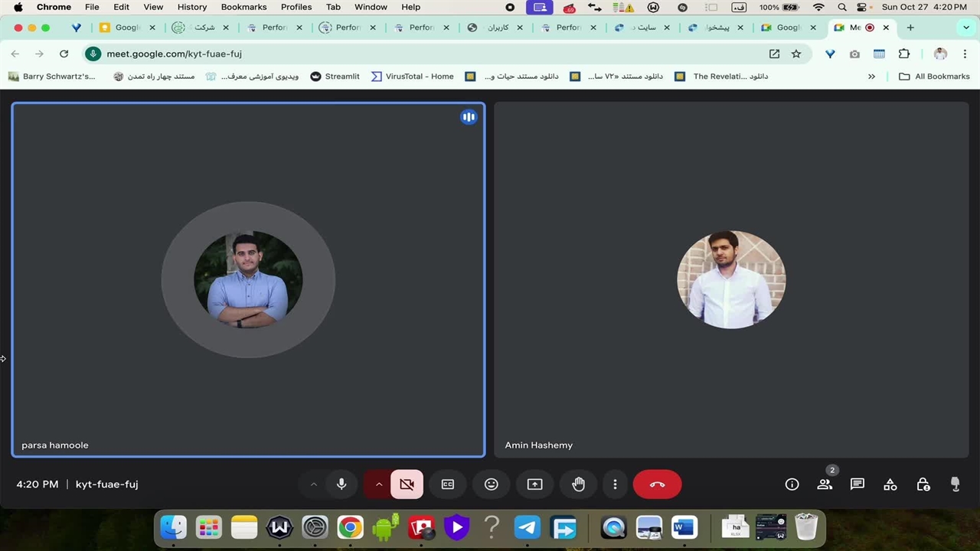The height and width of the screenshot is (551, 980).
Task: Switch to the Streamlit bookmark
Action: 335,77
